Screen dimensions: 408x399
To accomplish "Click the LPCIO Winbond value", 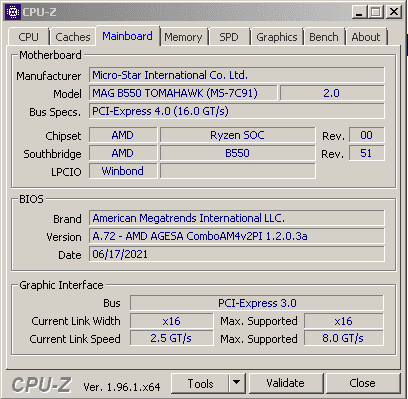I will [123, 171].
